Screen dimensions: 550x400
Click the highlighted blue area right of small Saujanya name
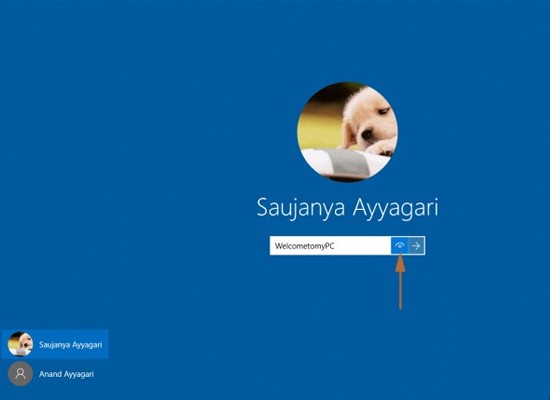pyautogui.click(x=105, y=344)
